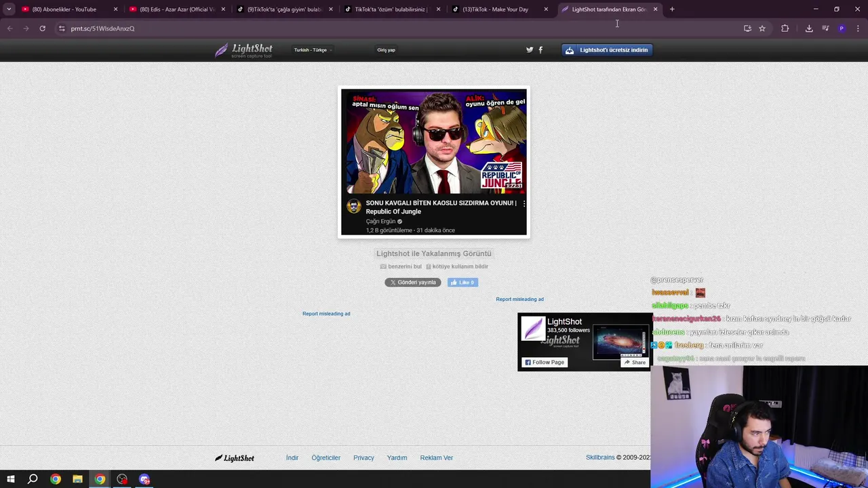The width and height of the screenshot is (868, 488).
Task: Switch to Edis - Azar Azar tab
Action: point(176,9)
